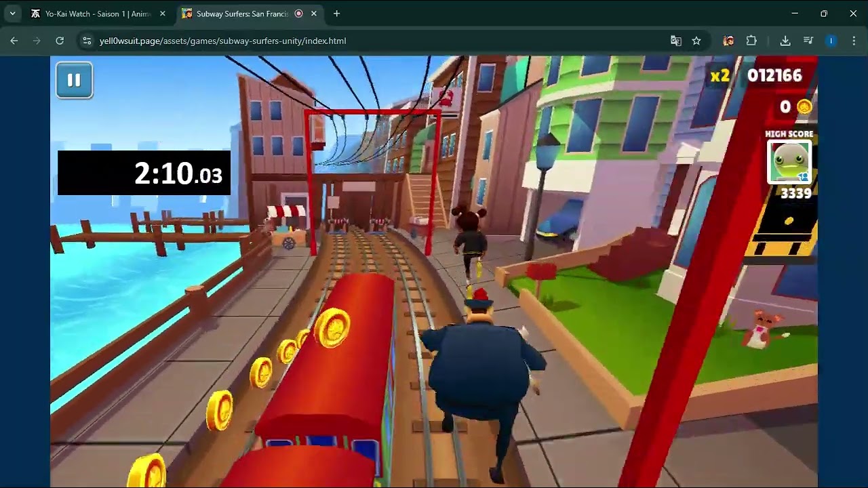Click the Yo-Kai Watch tab favicon
This screenshot has width=868, height=488.
[x=36, y=14]
